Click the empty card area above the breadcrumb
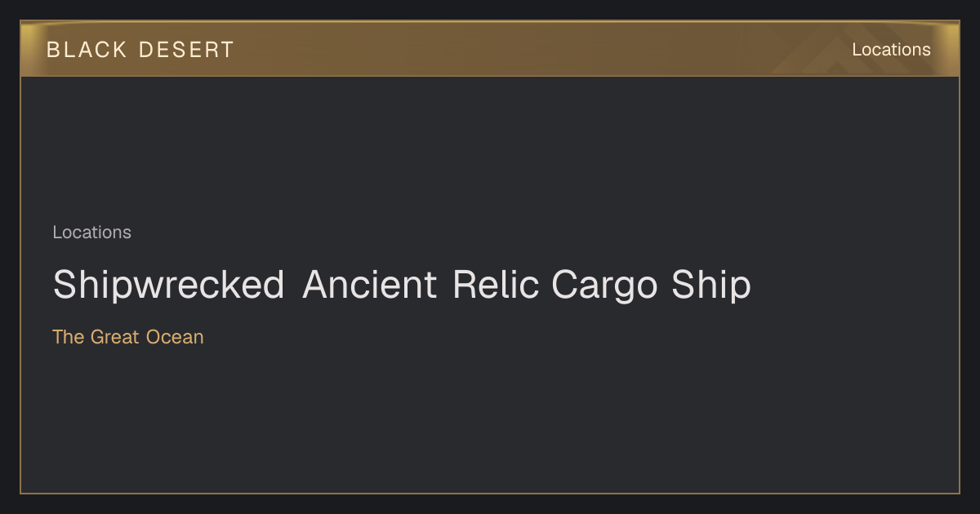 (490, 147)
